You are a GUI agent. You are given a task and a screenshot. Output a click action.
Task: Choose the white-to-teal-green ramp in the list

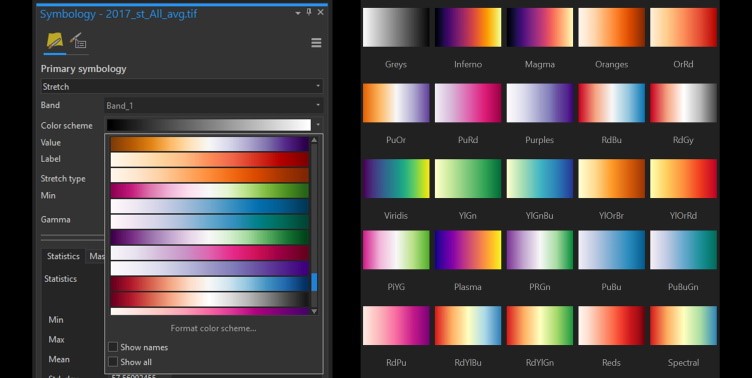[210, 222]
